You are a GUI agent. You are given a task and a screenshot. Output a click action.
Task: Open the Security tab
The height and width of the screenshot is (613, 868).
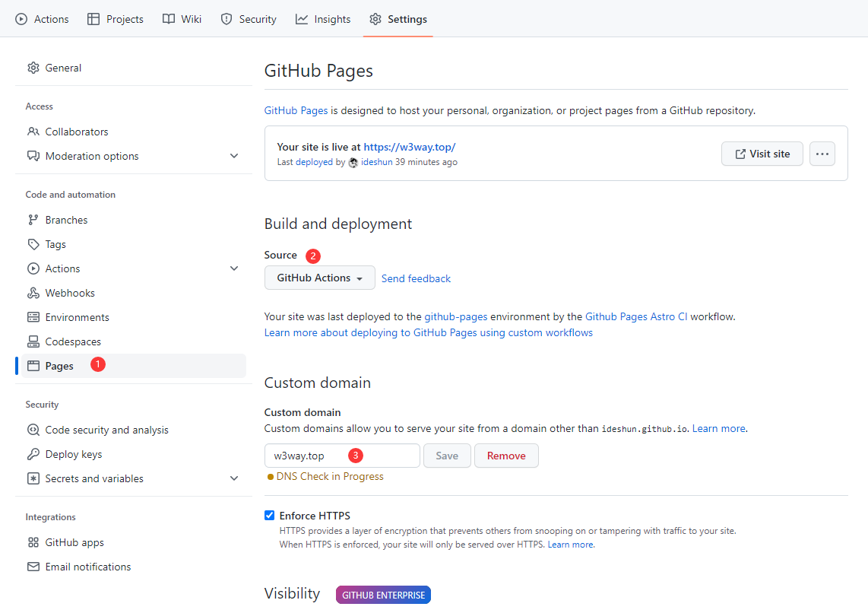coord(249,19)
